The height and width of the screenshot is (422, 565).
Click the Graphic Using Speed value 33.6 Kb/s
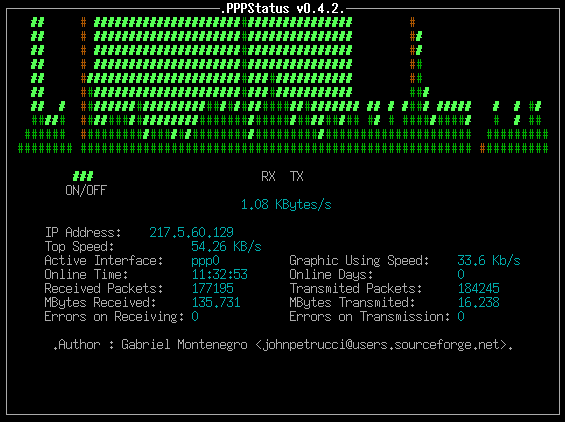click(489, 260)
